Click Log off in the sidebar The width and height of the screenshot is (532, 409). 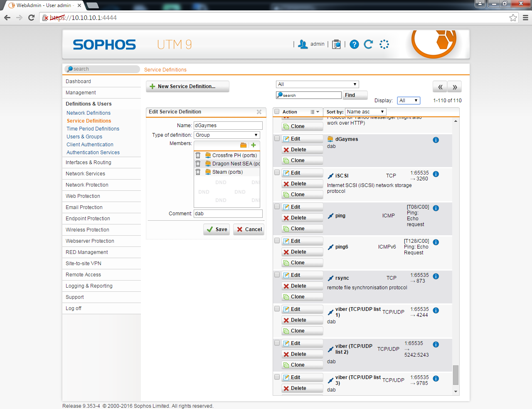coord(102,308)
